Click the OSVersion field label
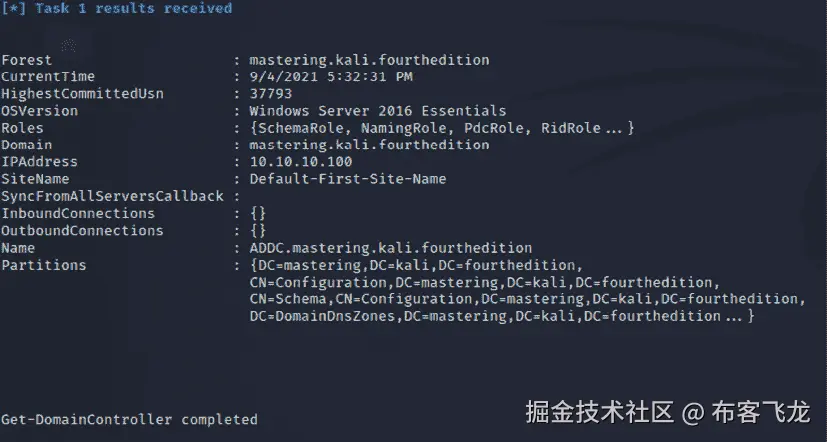 point(40,111)
